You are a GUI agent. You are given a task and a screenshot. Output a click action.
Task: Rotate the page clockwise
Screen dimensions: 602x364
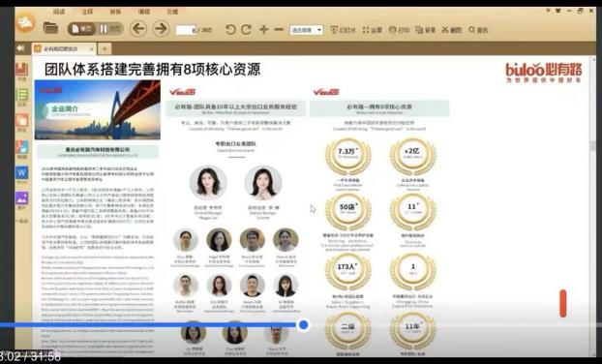pos(246,30)
